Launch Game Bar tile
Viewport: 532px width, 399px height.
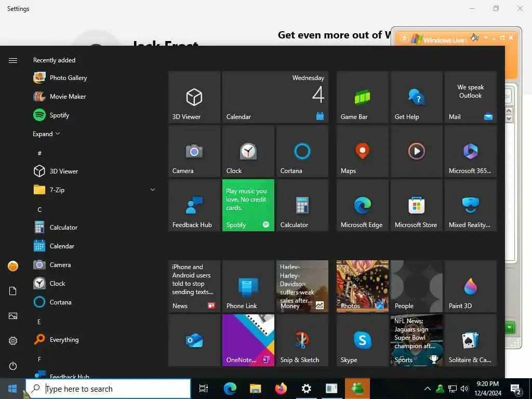[362, 97]
